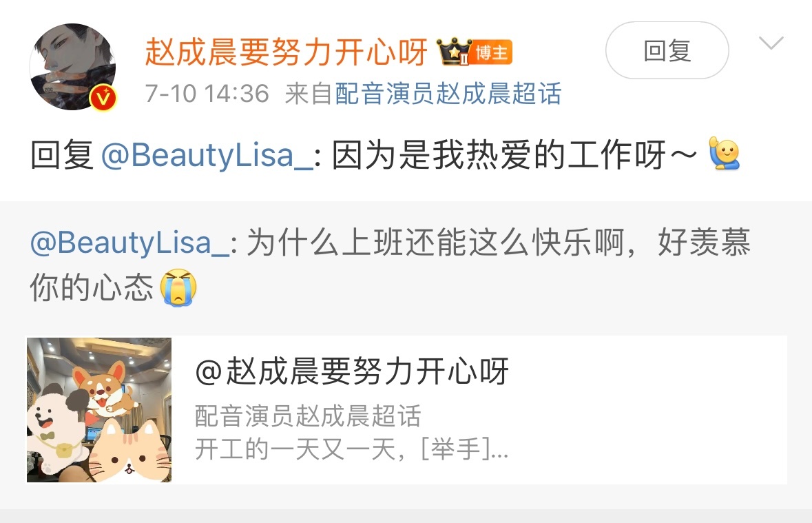
Task: Click the orange 博主 blogger tag
Action: (490, 52)
